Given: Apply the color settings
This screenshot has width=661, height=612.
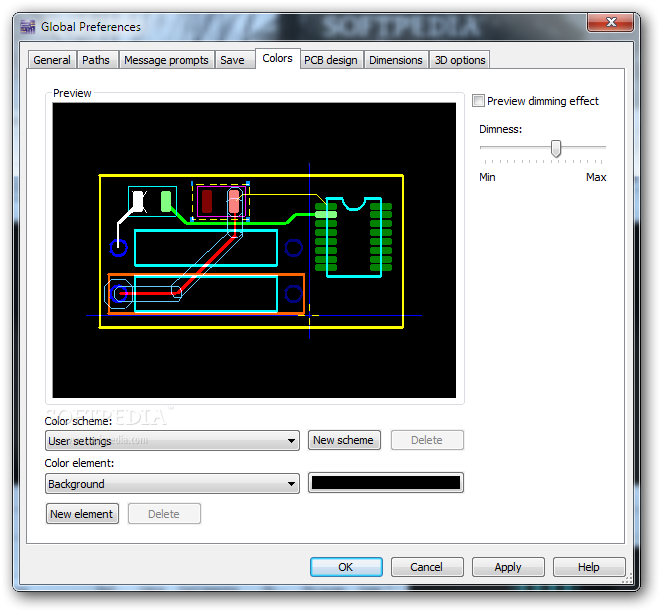Looking at the screenshot, I should tap(508, 567).
